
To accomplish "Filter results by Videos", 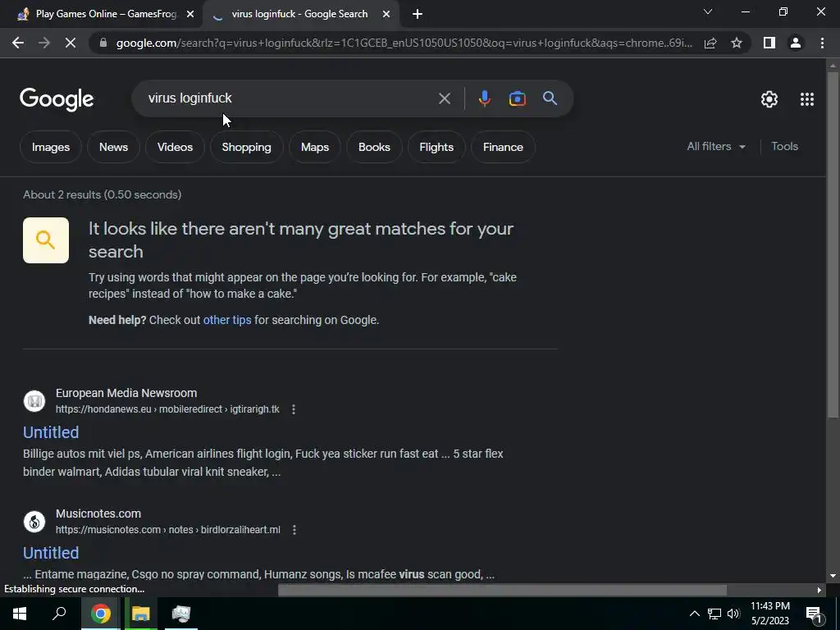I will 176,147.
